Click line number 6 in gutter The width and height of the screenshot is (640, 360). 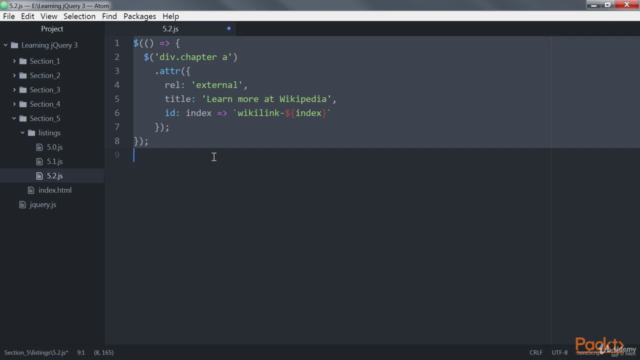coord(117,113)
